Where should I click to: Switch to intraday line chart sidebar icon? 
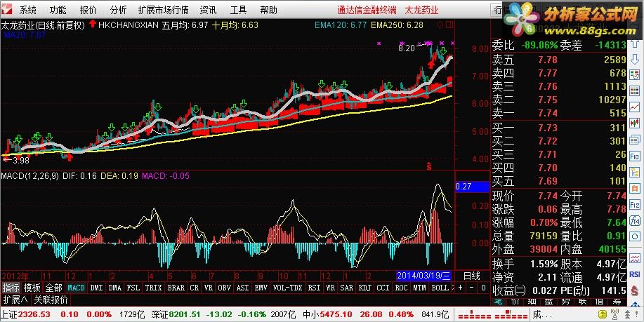635,106
